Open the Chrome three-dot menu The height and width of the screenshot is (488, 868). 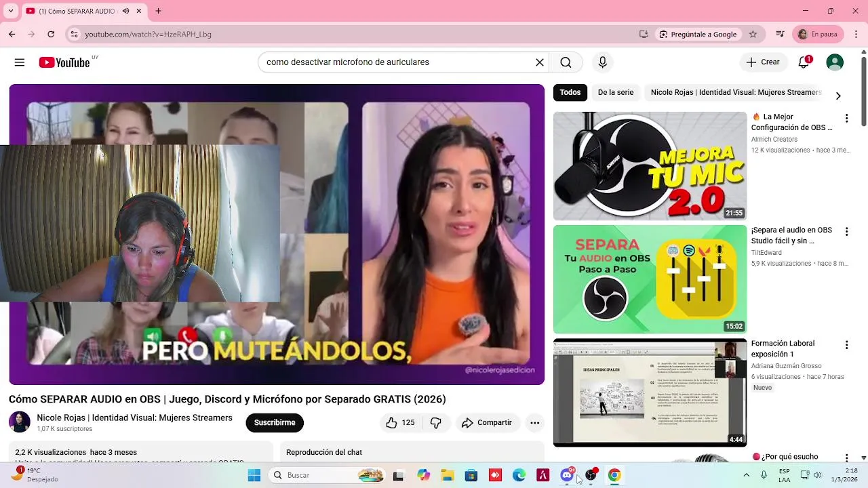click(x=855, y=34)
